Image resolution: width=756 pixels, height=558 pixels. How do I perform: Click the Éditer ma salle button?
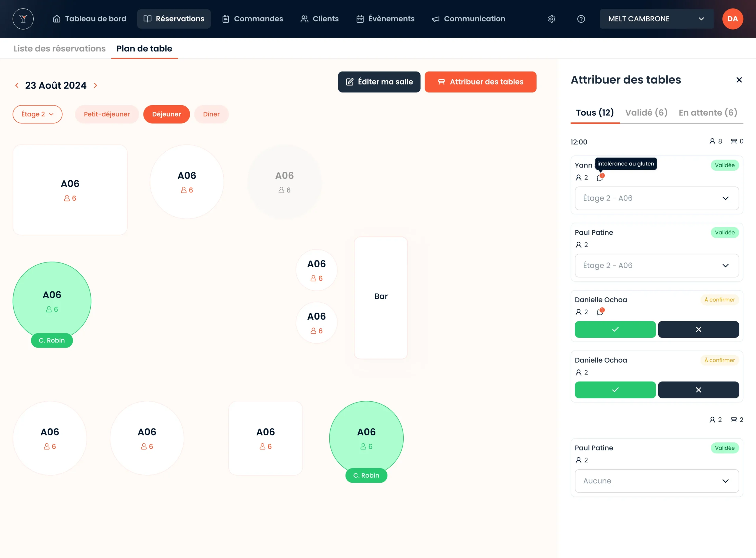[x=379, y=82]
